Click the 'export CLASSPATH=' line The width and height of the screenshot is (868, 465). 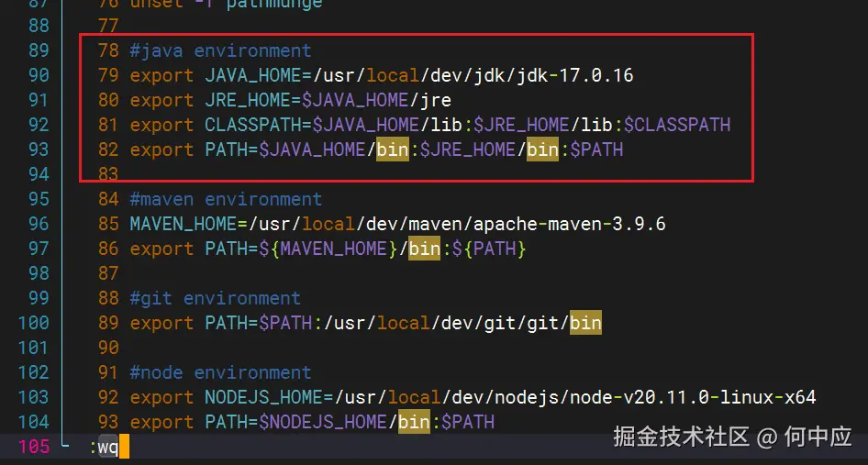[430, 125]
